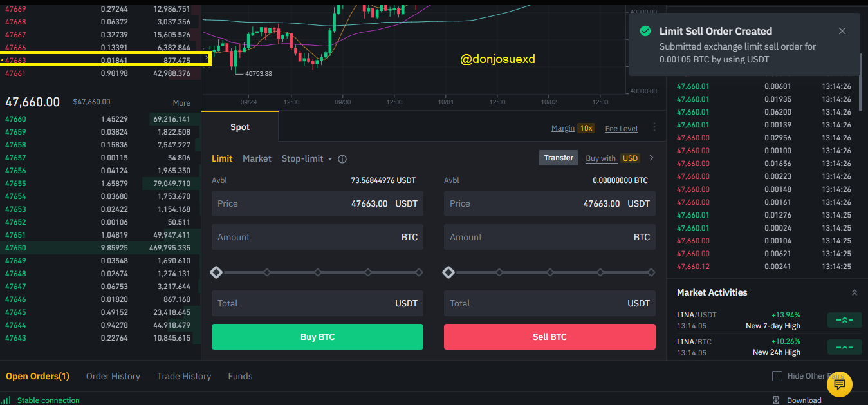Click the Download icon in the status bar
Viewport: 868px width, 405px height.
point(776,400)
